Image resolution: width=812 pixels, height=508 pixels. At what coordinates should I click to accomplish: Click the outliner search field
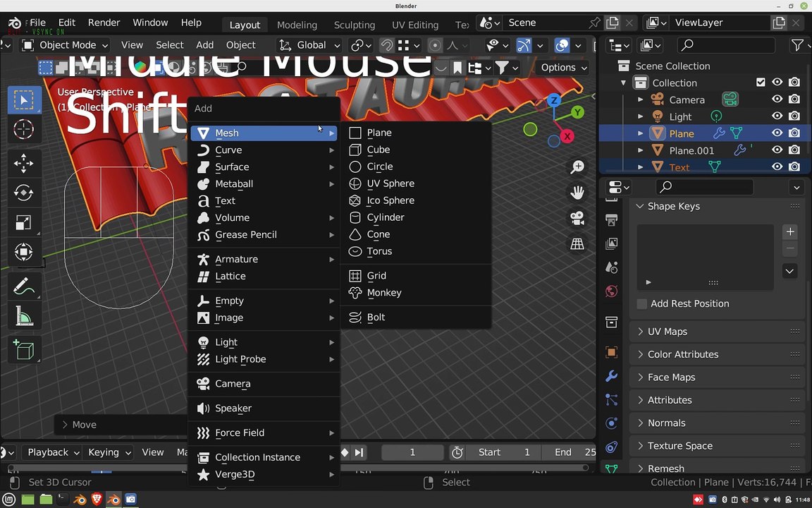(725, 45)
